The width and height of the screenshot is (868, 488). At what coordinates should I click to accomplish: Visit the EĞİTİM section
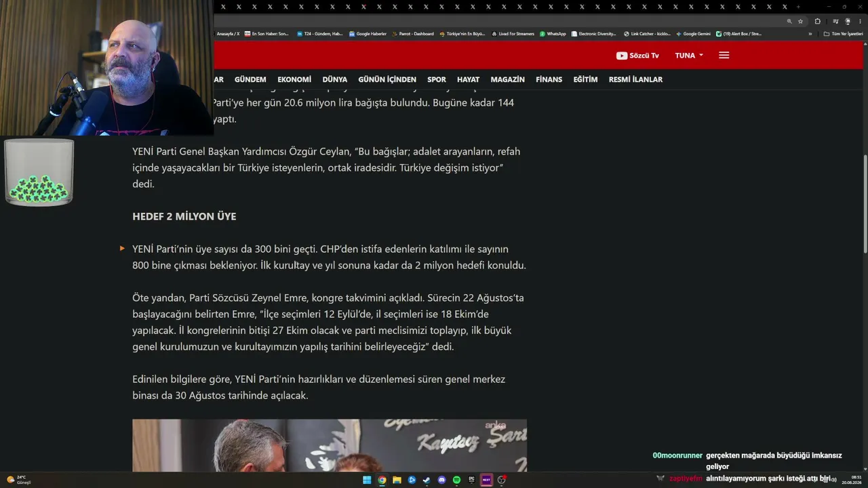click(x=585, y=79)
